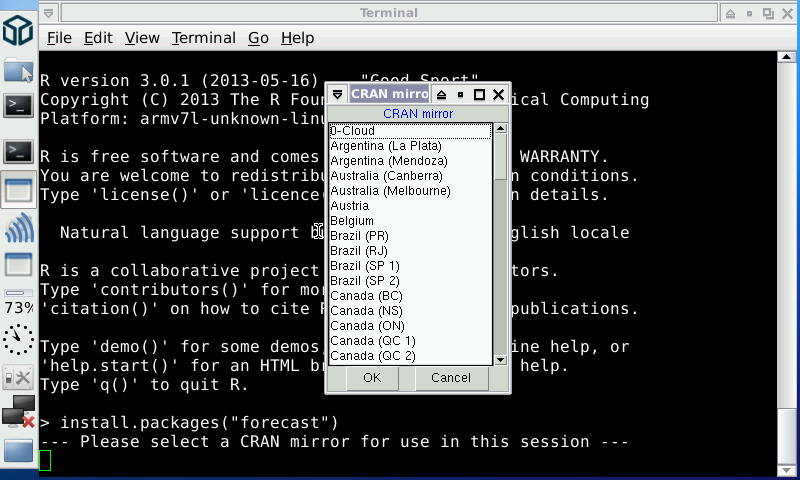Click the disconnected network monitors icon
Image resolution: width=800 pixels, height=480 pixels.
[x=18, y=412]
